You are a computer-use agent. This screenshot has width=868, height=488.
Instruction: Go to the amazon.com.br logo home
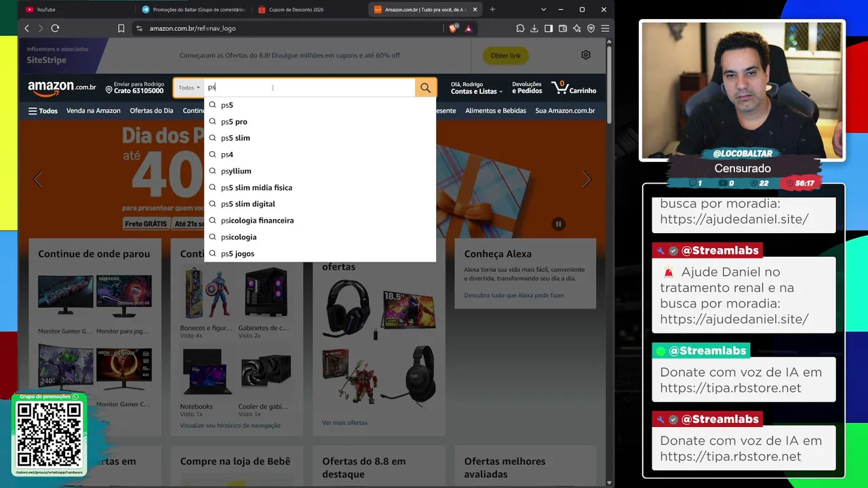pos(62,88)
